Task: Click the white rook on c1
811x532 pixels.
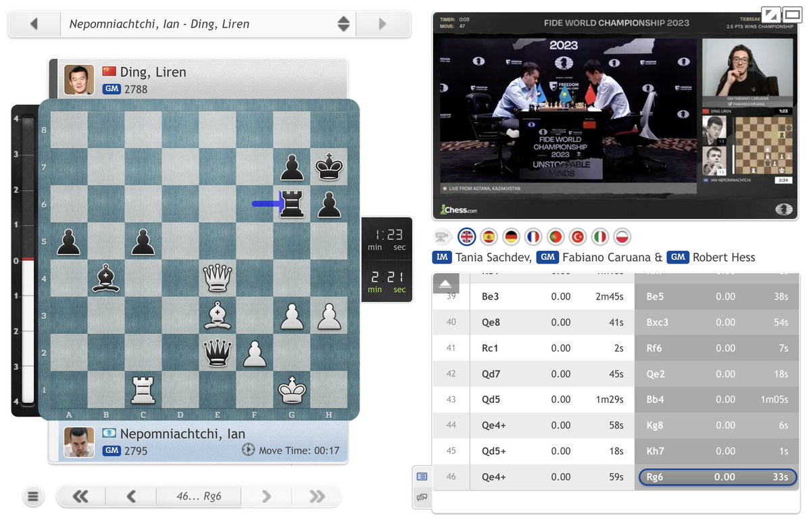Action: tap(143, 389)
